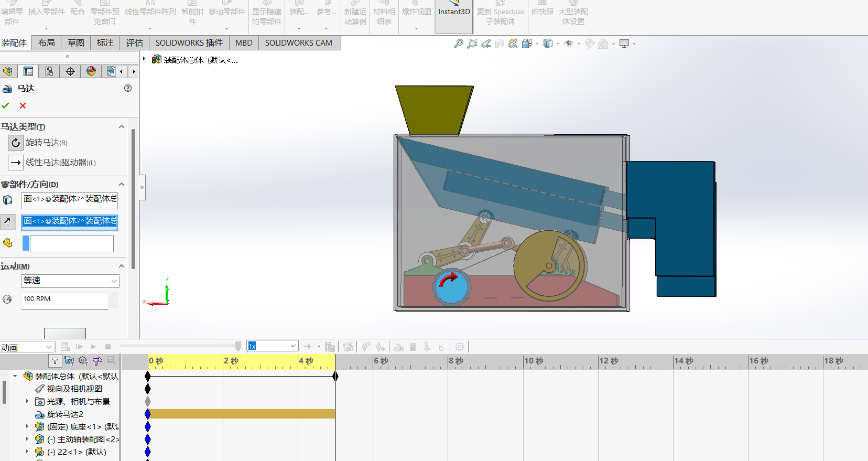Collapse the top assembly node in timeline tree
This screenshot has width=868, height=461.
(15, 376)
